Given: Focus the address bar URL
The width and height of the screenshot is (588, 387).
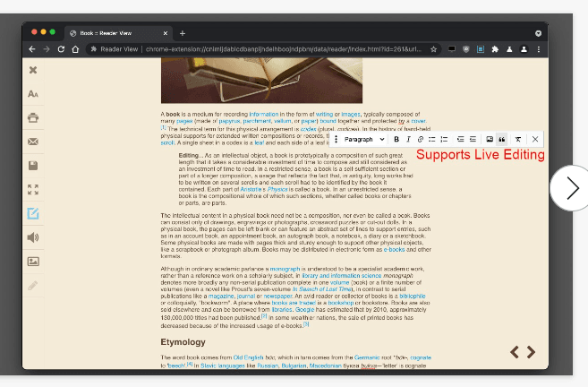Looking at the screenshot, I should (x=283, y=49).
